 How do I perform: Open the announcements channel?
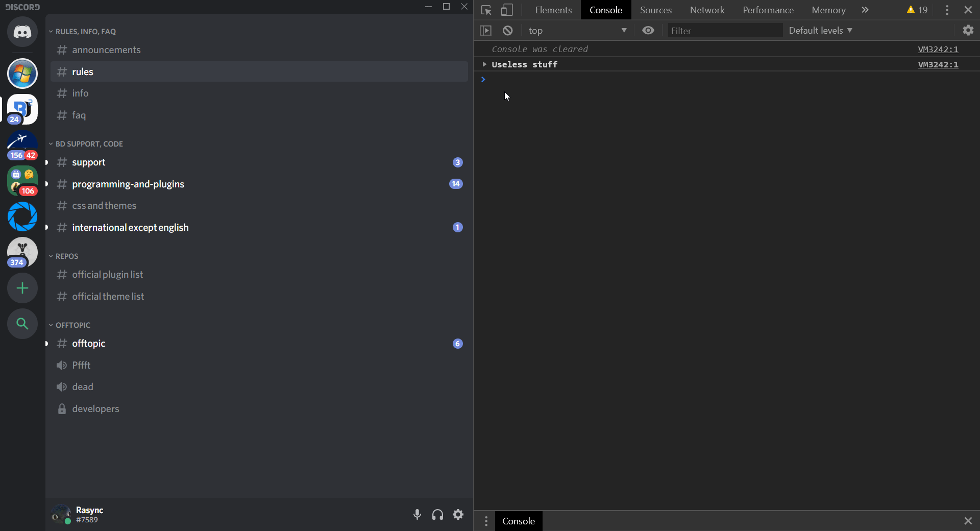pos(259,50)
